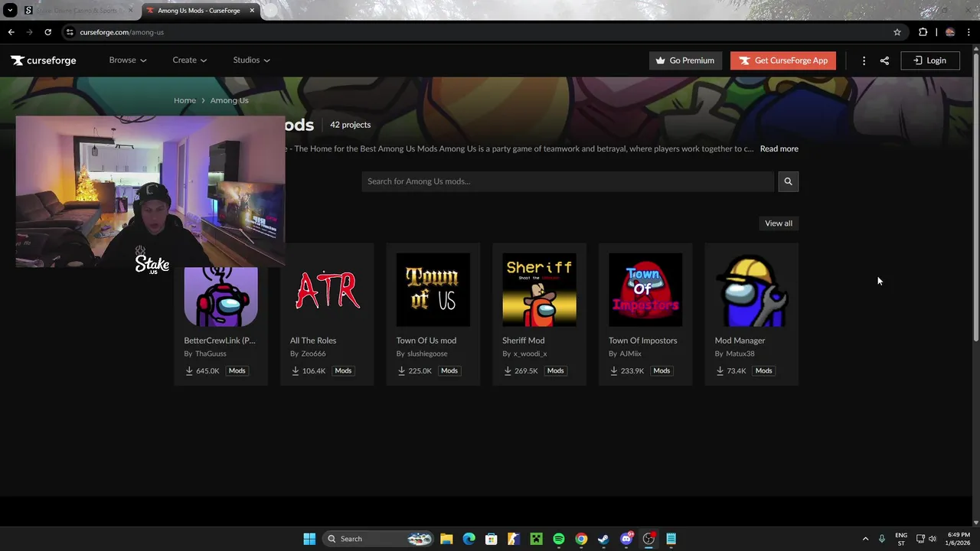Viewport: 980px width, 551px height.
Task: Click the browser back arrow
Action: coord(11,32)
